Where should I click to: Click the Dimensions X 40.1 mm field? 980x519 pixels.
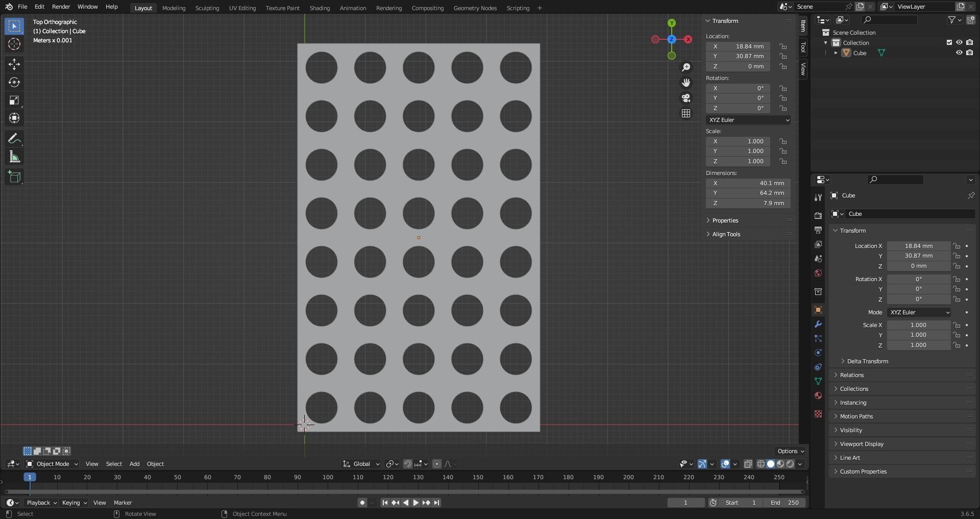[x=748, y=183]
